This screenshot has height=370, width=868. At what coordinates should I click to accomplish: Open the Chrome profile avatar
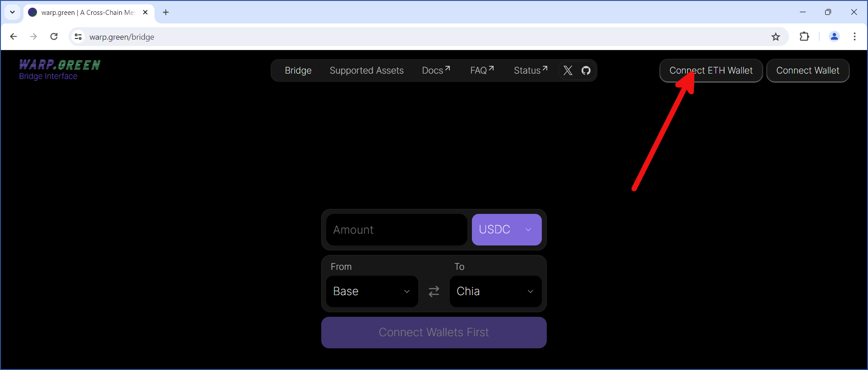(x=834, y=37)
